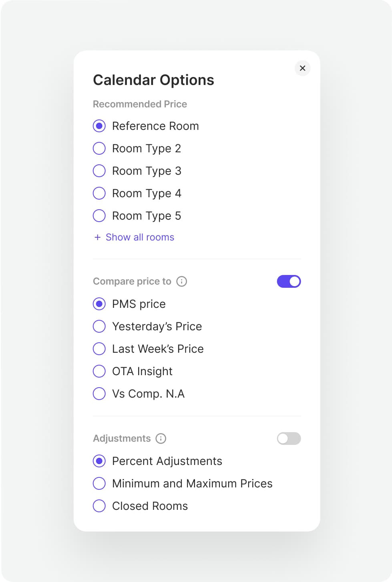Expand list with Show all rooms
The height and width of the screenshot is (582, 392).
(x=140, y=237)
